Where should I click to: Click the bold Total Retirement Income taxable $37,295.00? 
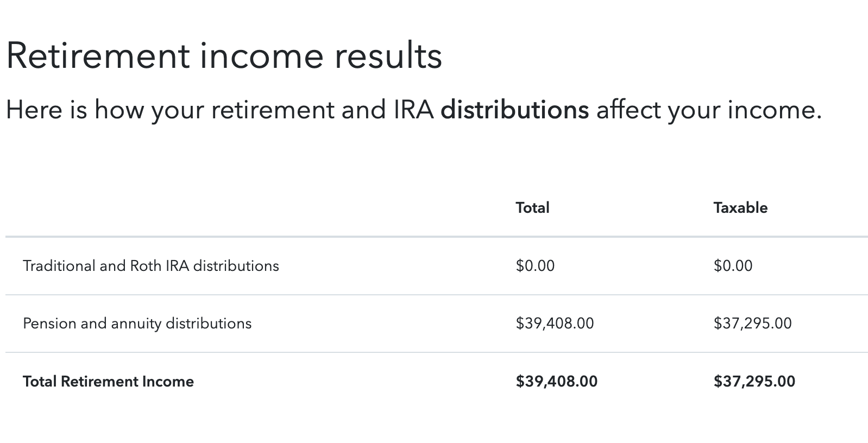pos(754,382)
